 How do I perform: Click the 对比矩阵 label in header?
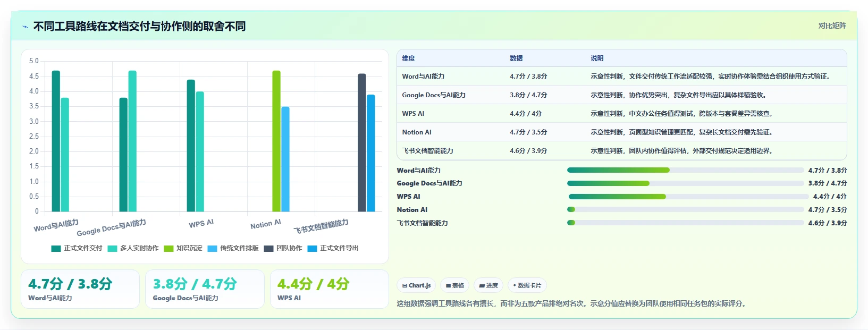click(832, 26)
